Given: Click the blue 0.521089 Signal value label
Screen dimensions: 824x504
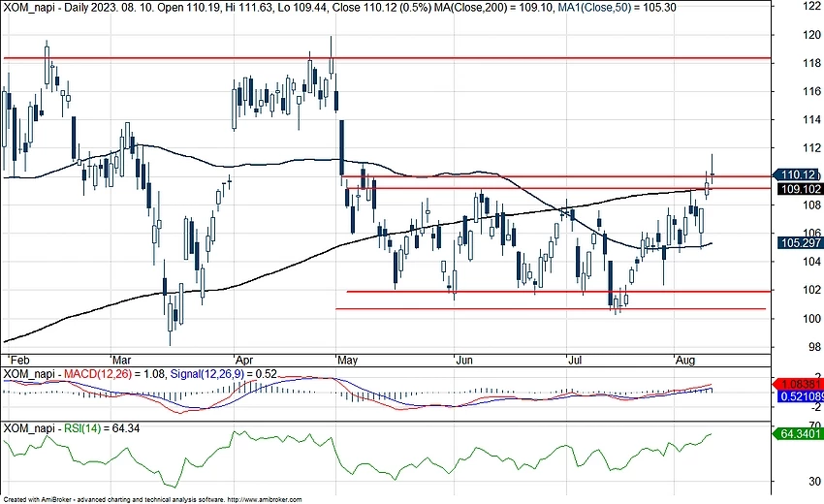Looking at the screenshot, I should click(x=801, y=396).
